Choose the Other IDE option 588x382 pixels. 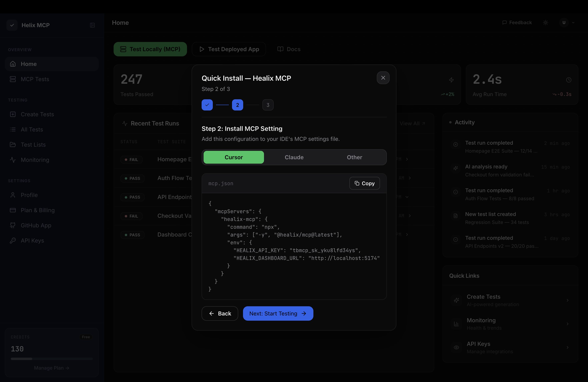tap(354, 157)
